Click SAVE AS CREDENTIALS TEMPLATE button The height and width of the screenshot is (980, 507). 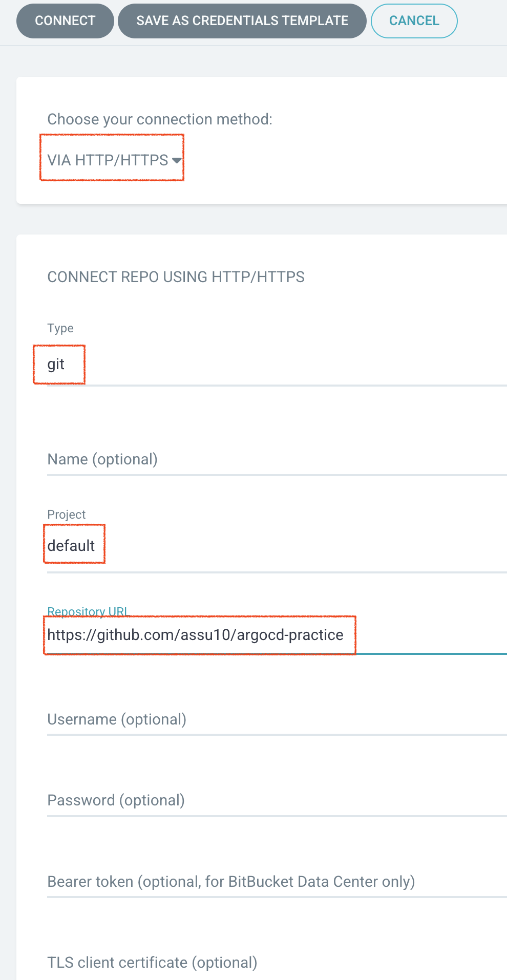point(242,21)
